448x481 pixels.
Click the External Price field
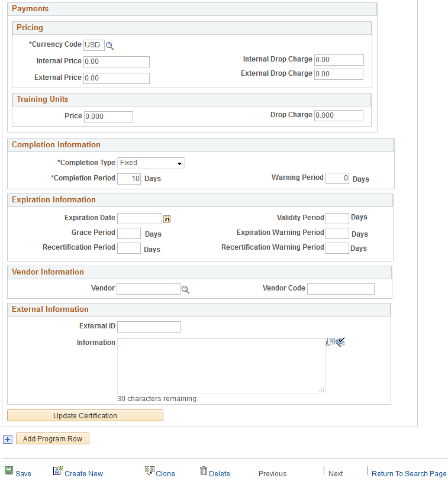point(117,78)
